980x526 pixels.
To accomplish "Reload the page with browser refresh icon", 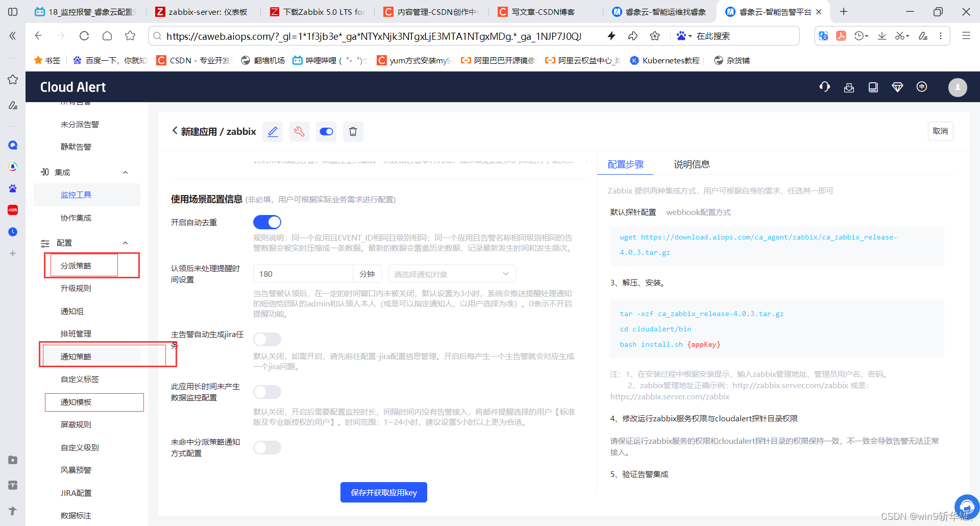I will (84, 36).
